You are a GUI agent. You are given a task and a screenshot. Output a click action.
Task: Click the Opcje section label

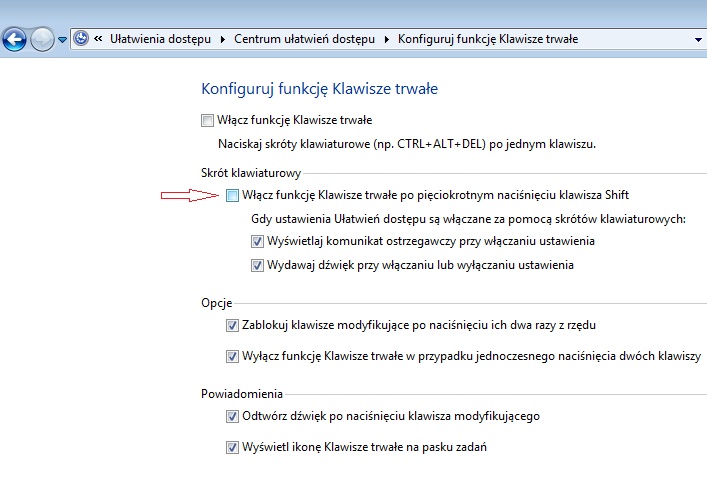tap(216, 303)
